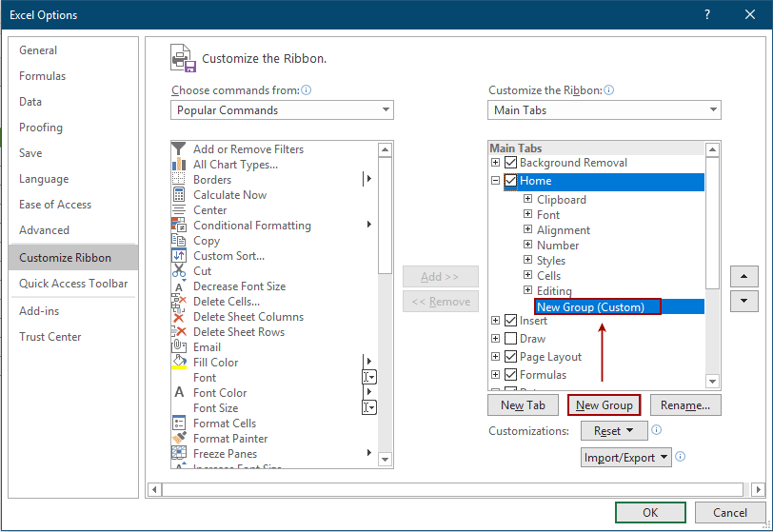Click the info icon next to Reset
Viewport: 773px width, 532px height.
pyautogui.click(x=656, y=430)
